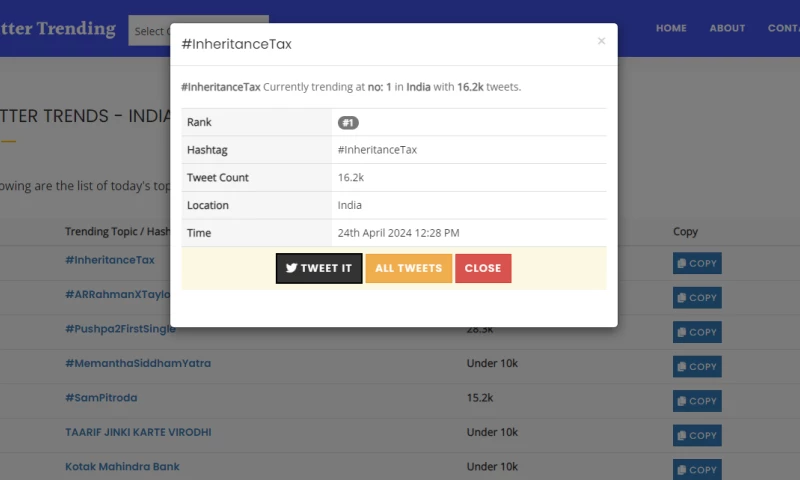Screen dimensions: 800x480
Task: Click the India Location value
Action: 349,205
